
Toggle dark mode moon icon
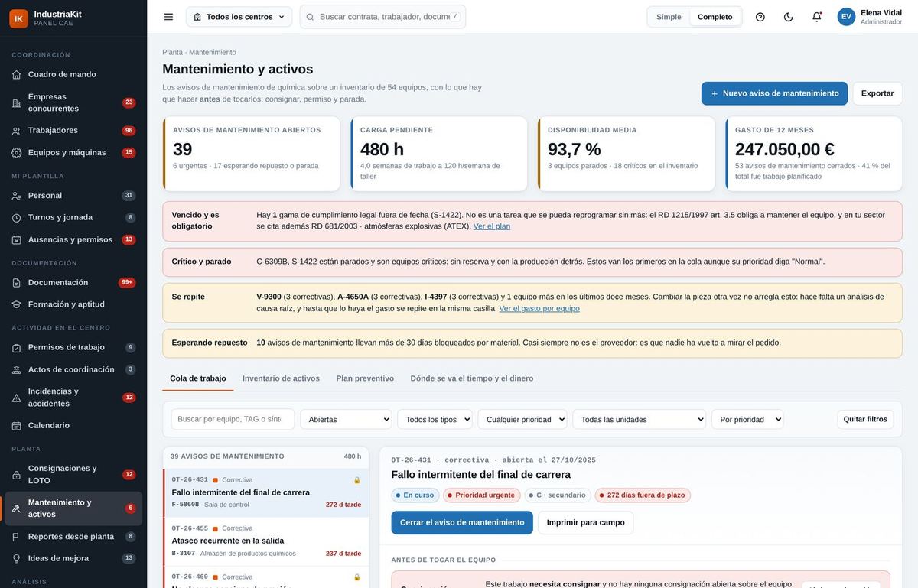(x=789, y=17)
